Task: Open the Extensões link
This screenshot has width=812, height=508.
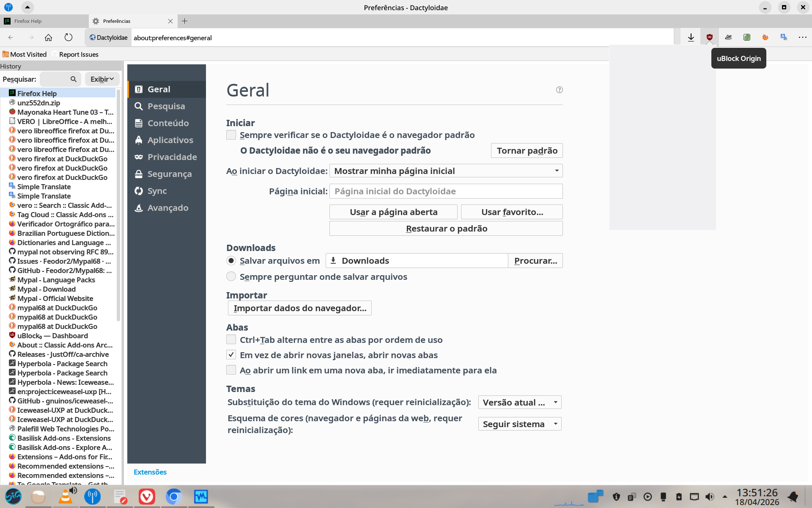Action: [150, 472]
